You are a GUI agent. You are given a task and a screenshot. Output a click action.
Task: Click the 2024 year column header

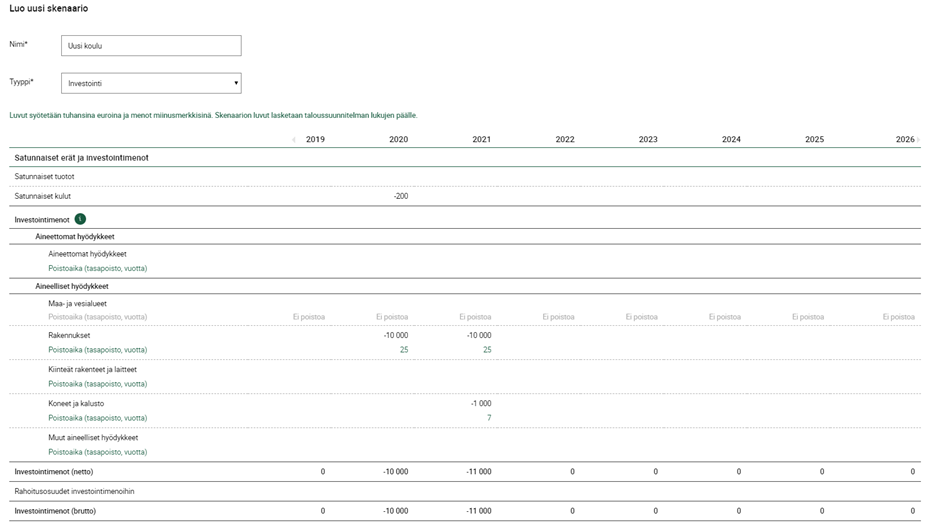click(731, 140)
